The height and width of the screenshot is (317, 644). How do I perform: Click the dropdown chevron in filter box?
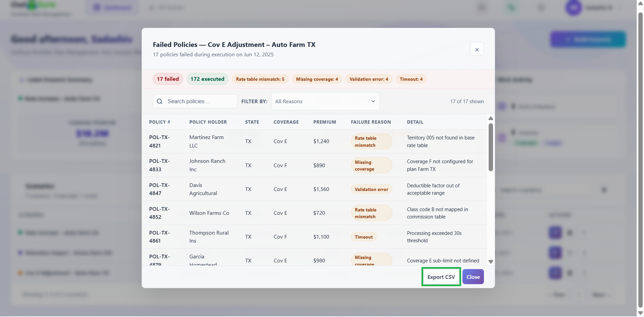coord(373,101)
